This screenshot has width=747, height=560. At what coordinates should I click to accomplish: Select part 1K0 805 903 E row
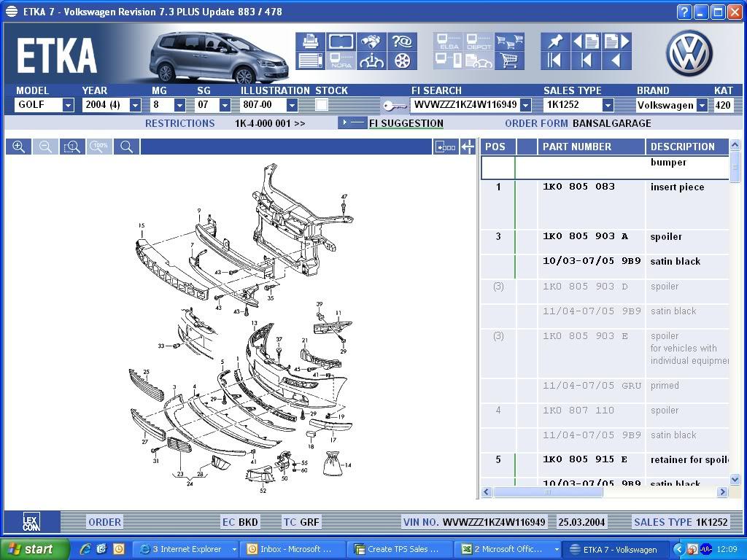[605, 354]
